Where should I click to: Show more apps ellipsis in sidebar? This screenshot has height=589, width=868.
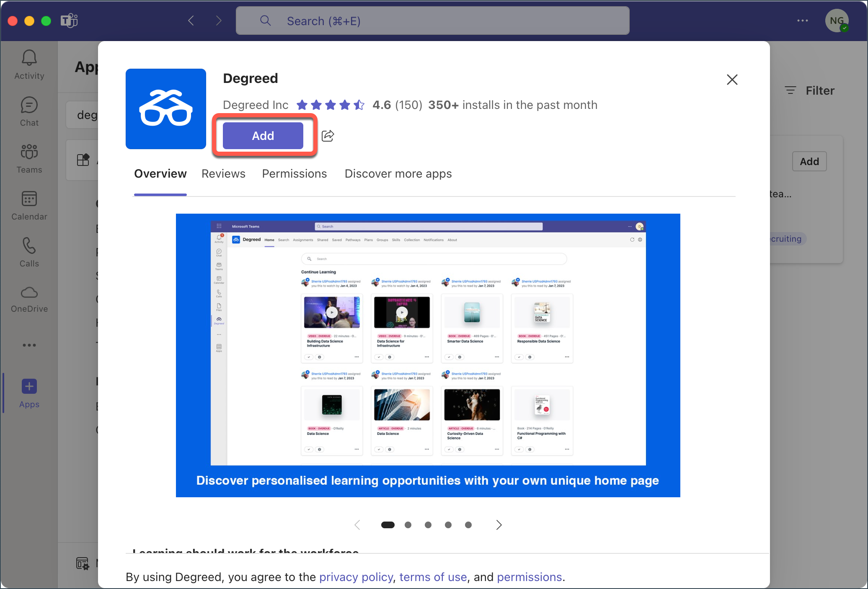(29, 345)
